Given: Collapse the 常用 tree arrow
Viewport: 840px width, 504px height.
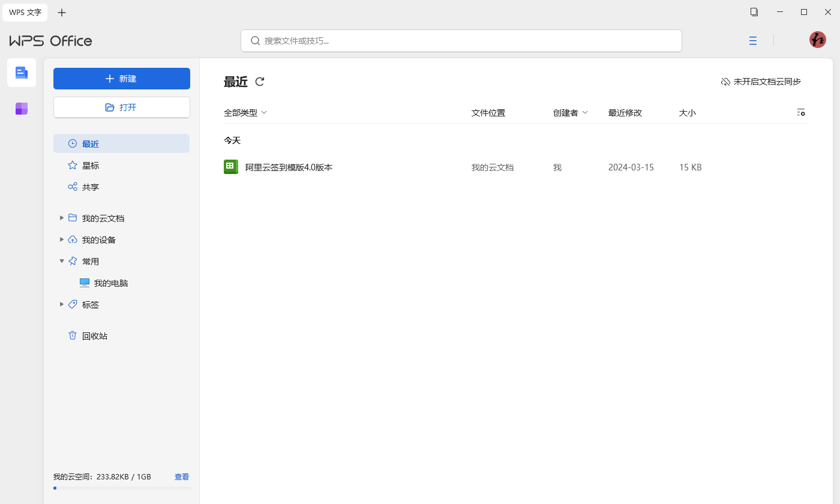Looking at the screenshot, I should click(62, 261).
